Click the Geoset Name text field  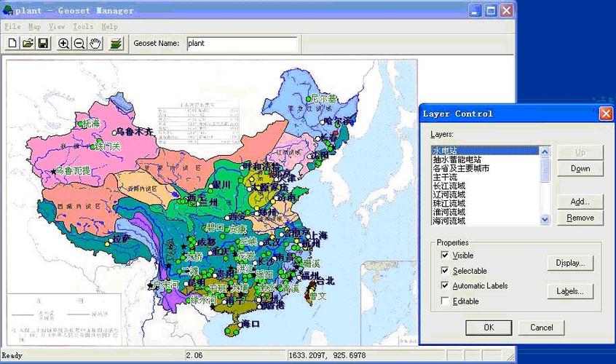click(241, 44)
